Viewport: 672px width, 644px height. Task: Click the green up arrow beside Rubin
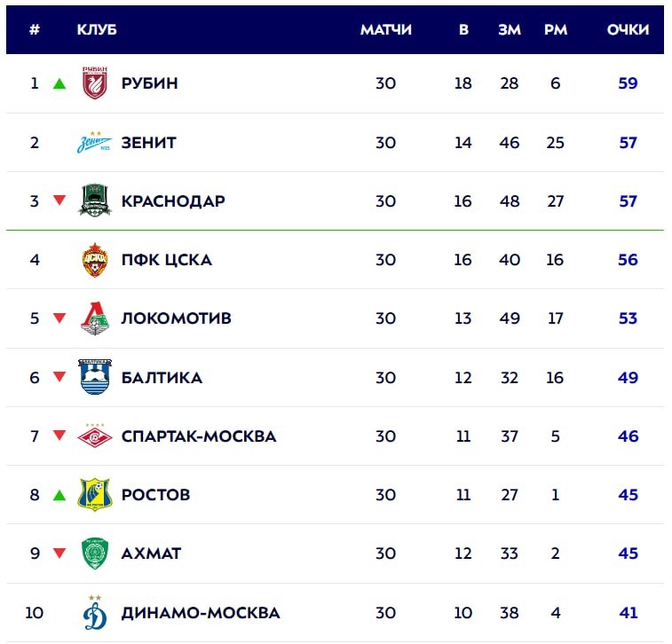[59, 83]
